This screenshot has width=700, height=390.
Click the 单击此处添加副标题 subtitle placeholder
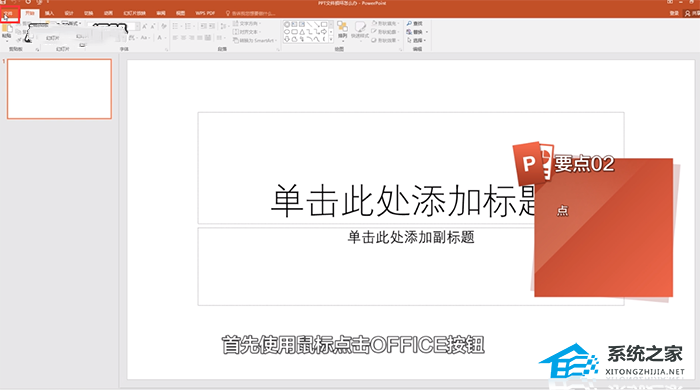click(411, 266)
